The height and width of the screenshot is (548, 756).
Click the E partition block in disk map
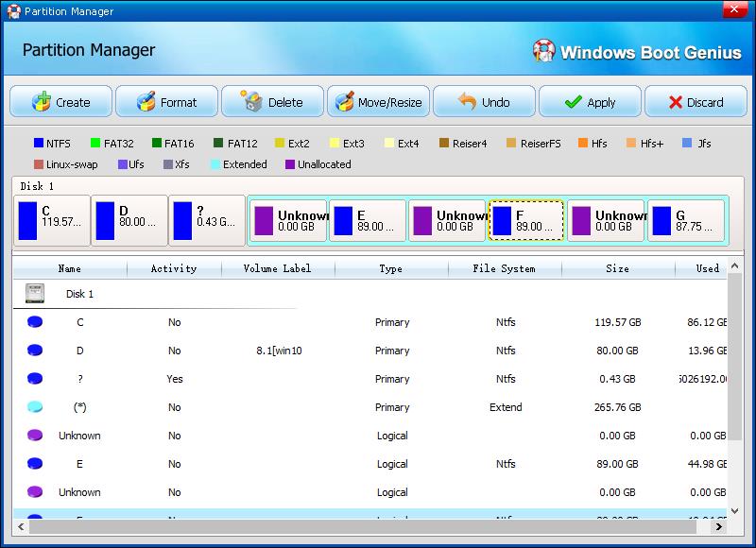(367, 221)
